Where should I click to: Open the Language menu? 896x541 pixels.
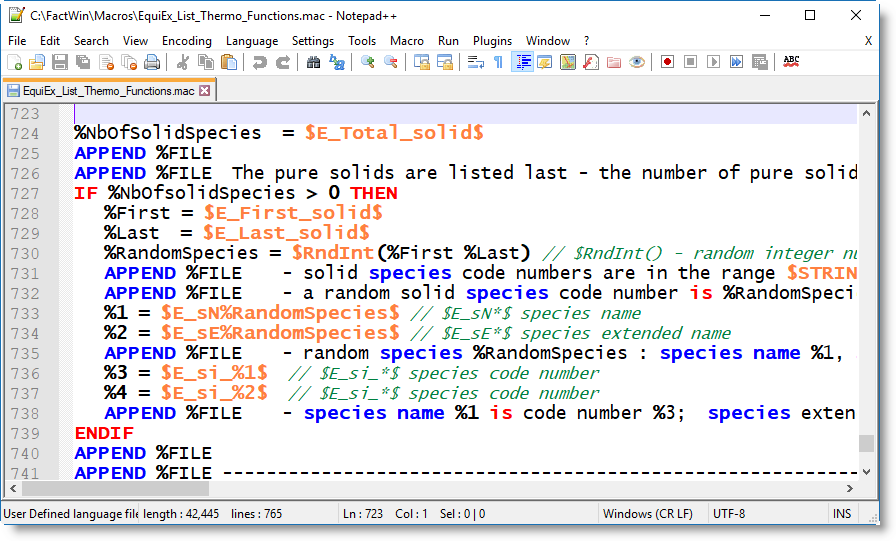click(x=252, y=41)
